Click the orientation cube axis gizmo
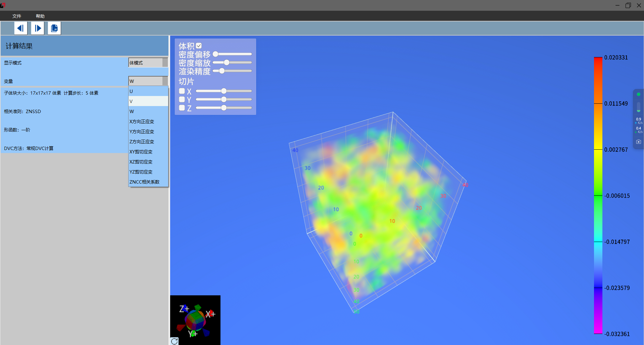Image resolution: width=644 pixels, height=345 pixels. pyautogui.click(x=195, y=320)
